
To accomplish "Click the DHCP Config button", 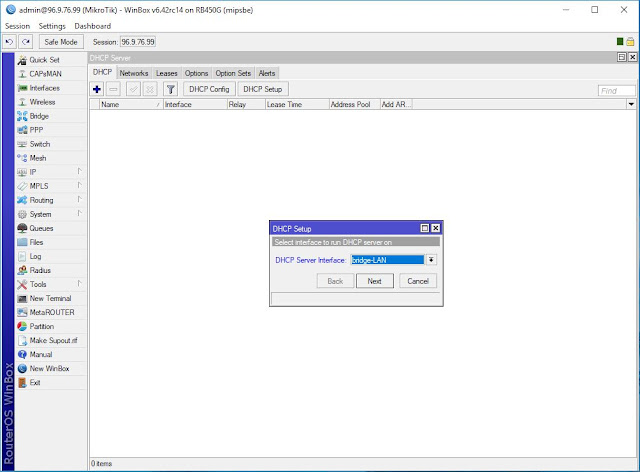I will [209, 89].
